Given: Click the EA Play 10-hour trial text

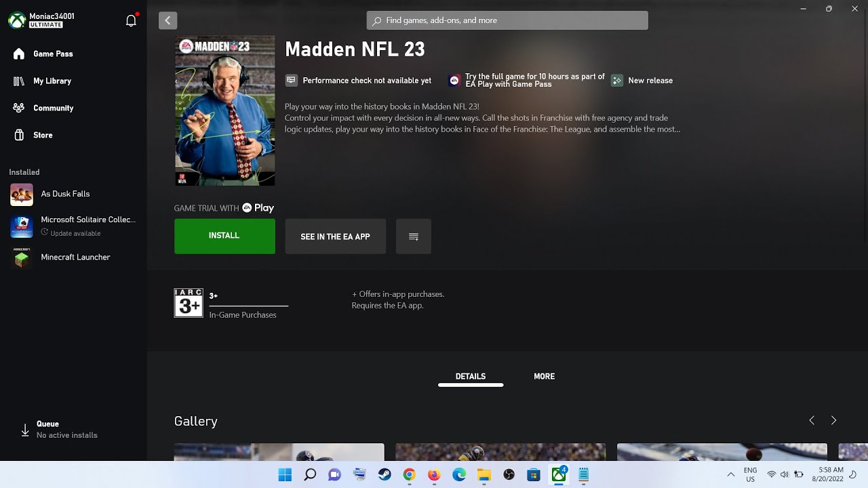Looking at the screenshot, I should click(534, 81).
